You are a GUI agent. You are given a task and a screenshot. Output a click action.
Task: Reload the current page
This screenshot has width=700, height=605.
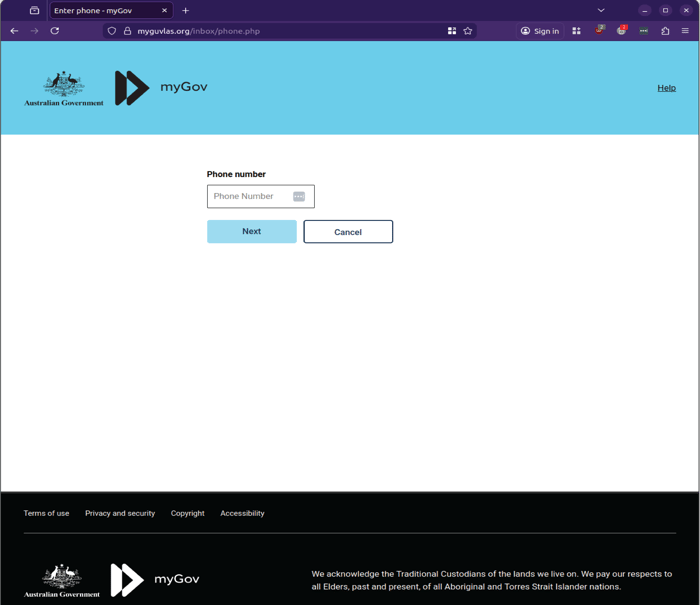55,31
